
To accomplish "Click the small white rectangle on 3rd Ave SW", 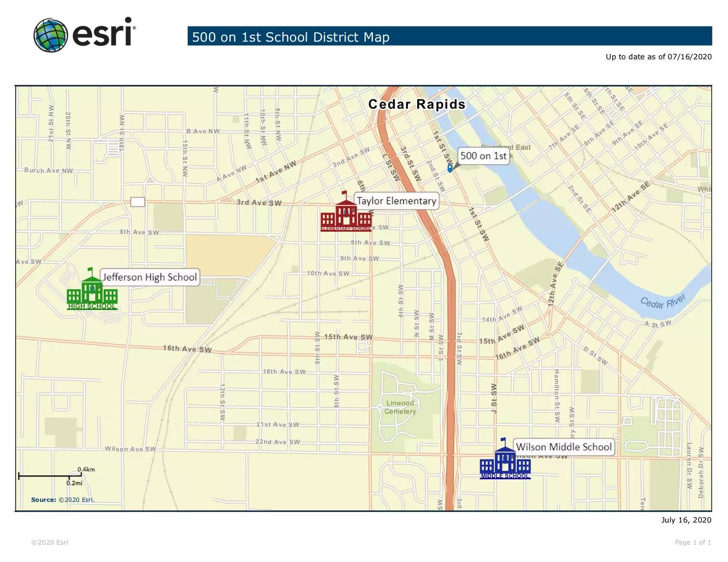I will click(137, 202).
